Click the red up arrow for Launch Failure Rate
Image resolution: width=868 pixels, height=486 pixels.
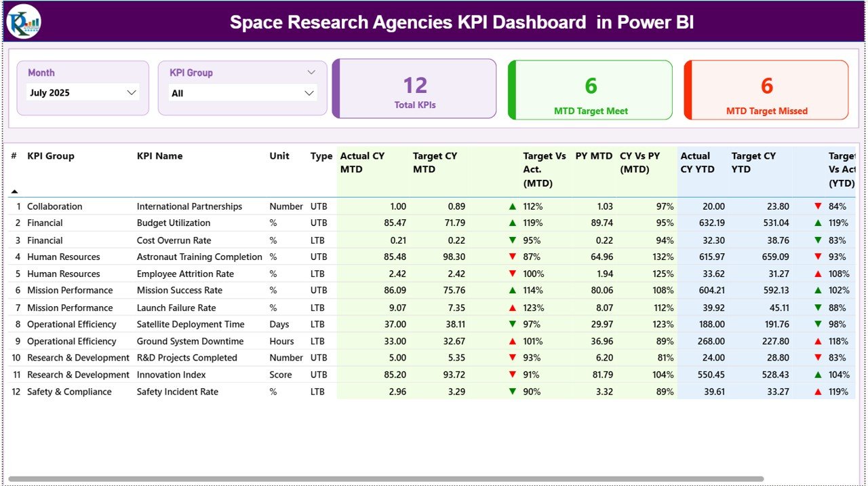513,307
